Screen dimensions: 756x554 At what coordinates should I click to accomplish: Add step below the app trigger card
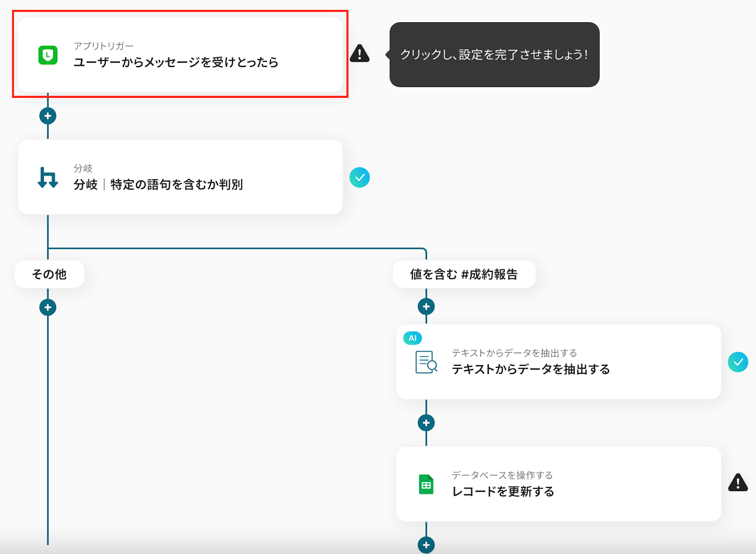(x=48, y=116)
